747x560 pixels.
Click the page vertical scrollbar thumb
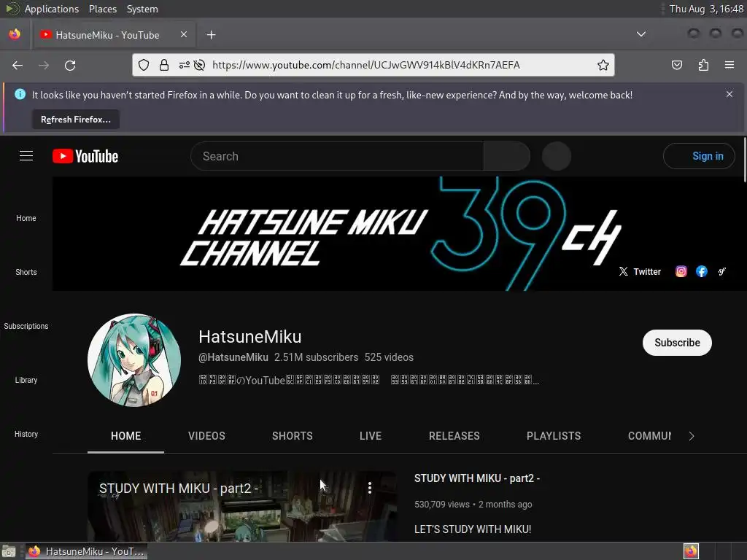(x=744, y=160)
